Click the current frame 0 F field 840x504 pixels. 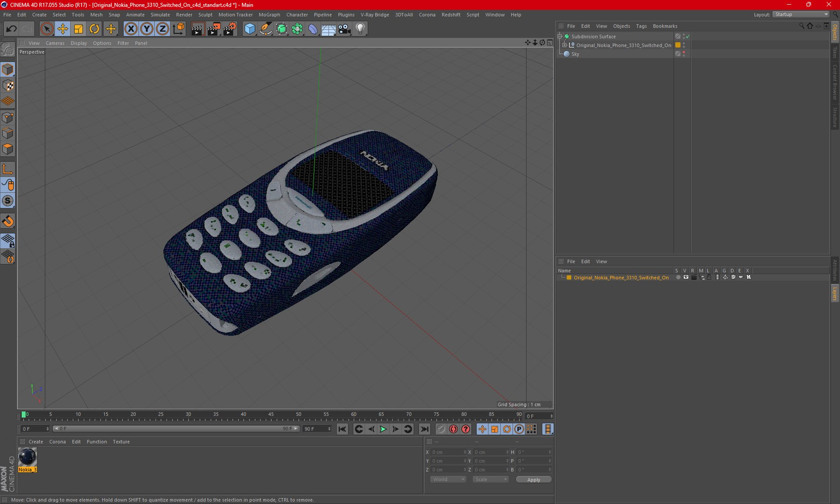point(35,429)
